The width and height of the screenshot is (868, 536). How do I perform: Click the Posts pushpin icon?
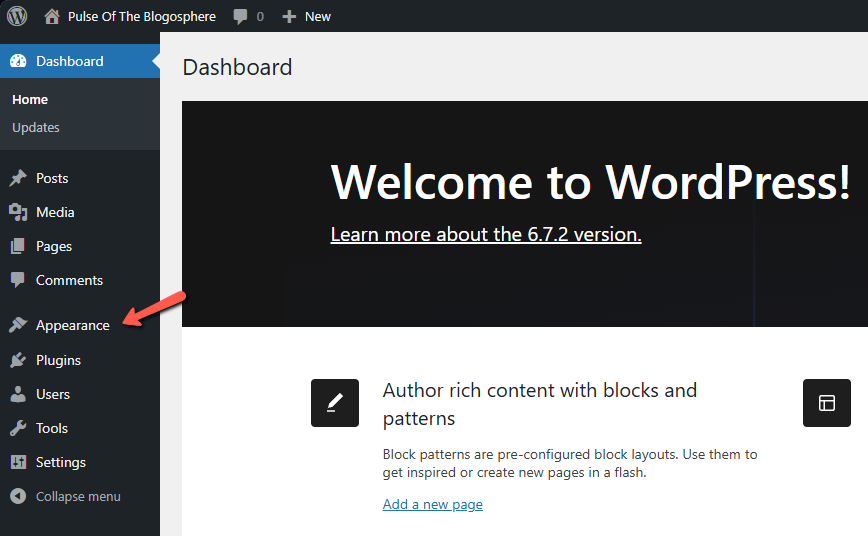18,178
